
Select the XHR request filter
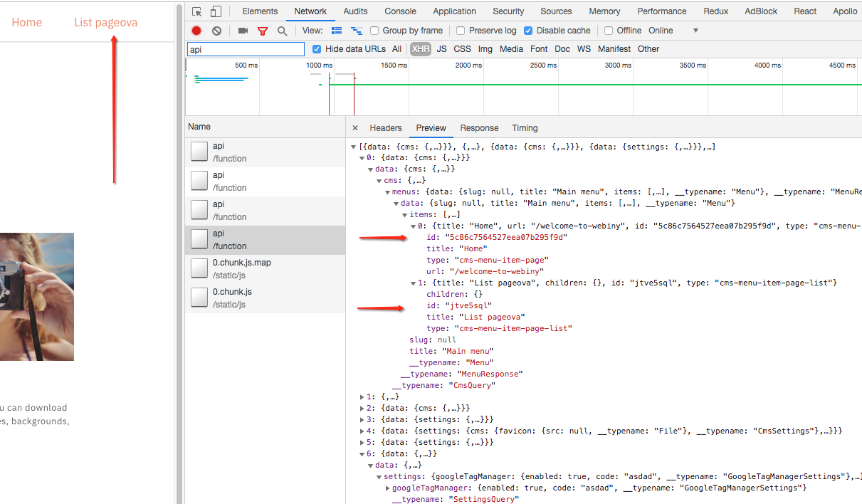(x=420, y=48)
